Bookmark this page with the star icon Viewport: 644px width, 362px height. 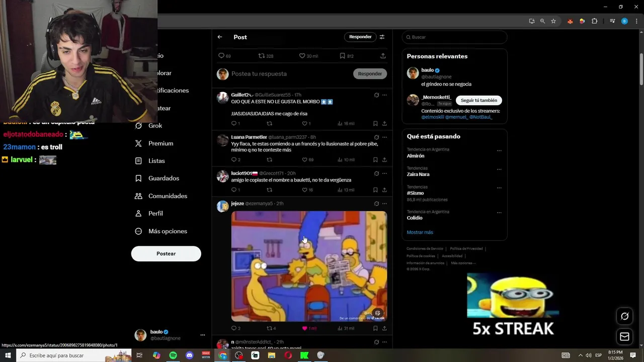tap(553, 21)
